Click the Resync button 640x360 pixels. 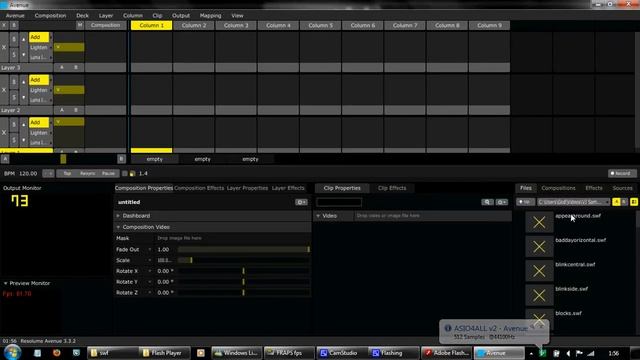point(87,173)
